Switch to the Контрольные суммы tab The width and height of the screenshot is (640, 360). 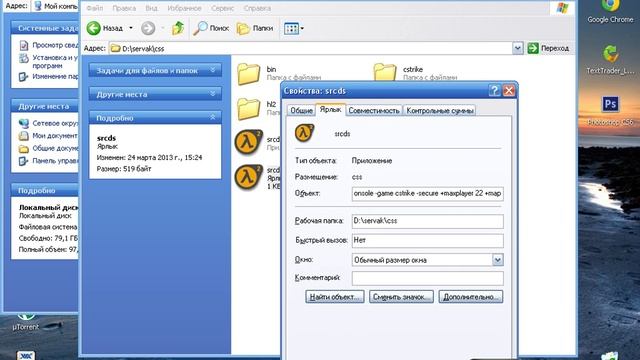[440, 111]
